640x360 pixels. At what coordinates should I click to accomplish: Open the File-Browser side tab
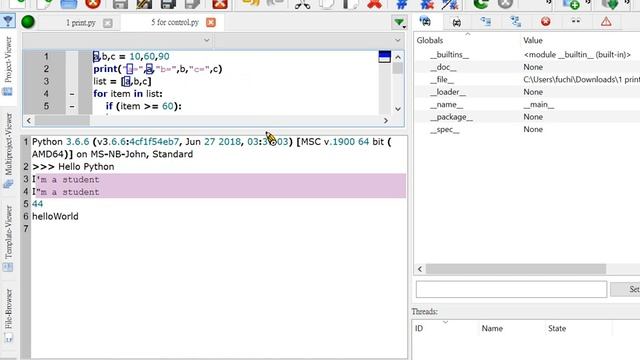pyautogui.click(x=8, y=315)
